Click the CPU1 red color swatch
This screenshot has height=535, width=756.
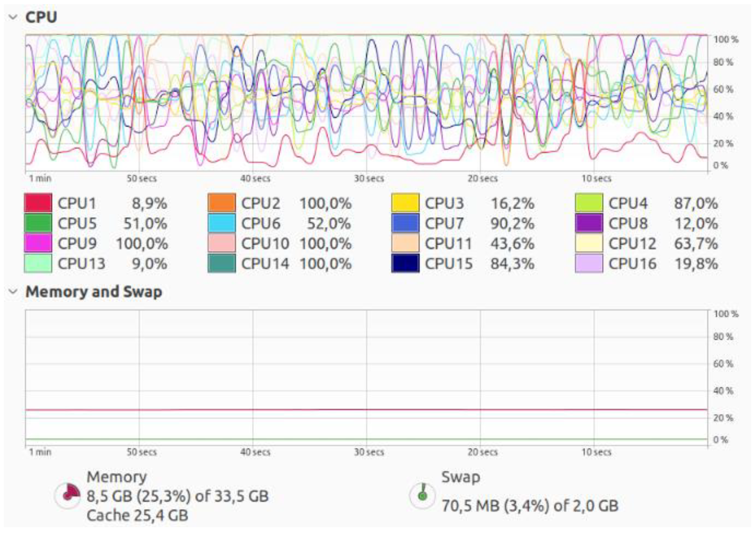point(38,203)
